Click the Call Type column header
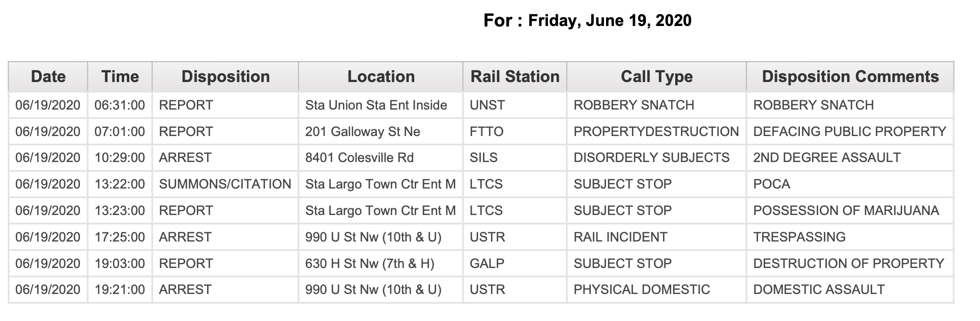 click(656, 76)
